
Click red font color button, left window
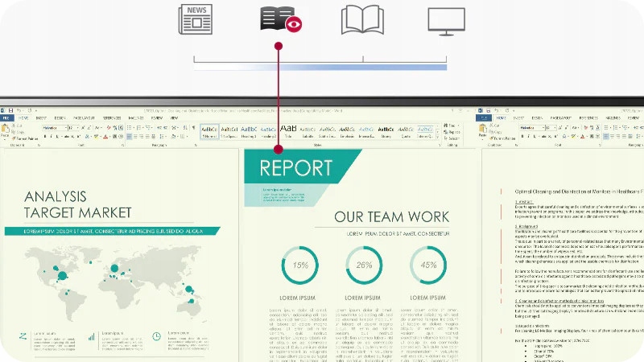point(105,137)
